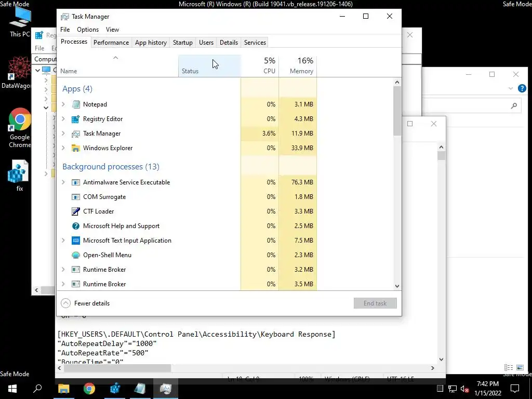The height and width of the screenshot is (399, 532).
Task: Sort by the CPU column header
Action: pos(260,66)
